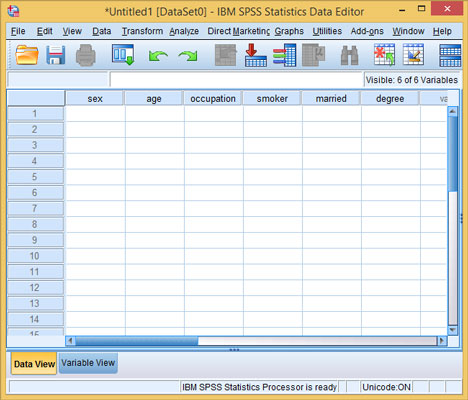Click the Go to Case icon
The height and width of the screenshot is (400, 468).
pos(226,55)
